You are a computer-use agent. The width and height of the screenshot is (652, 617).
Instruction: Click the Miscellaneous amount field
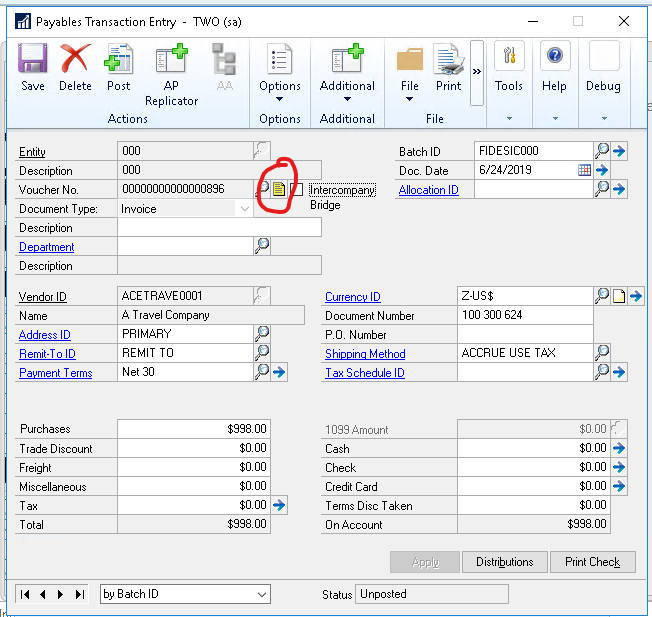pos(194,486)
